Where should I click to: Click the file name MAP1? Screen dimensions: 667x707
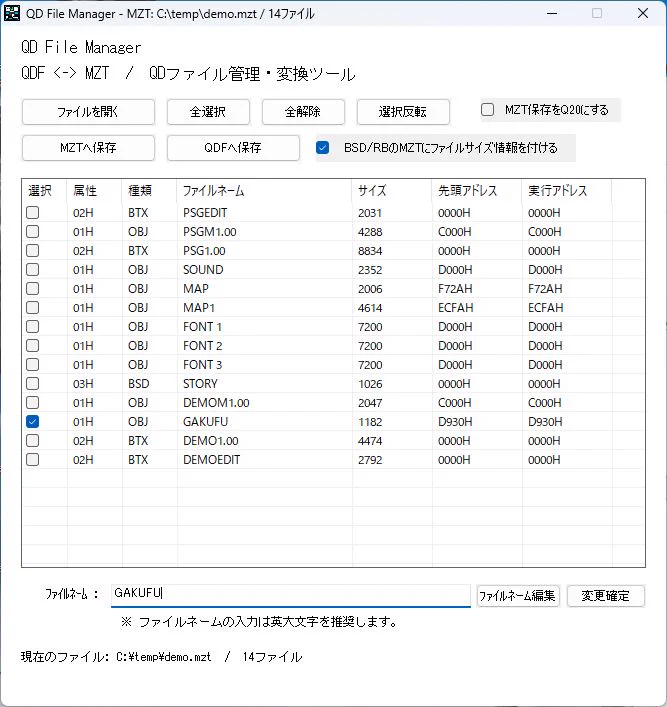pyautogui.click(x=199, y=308)
